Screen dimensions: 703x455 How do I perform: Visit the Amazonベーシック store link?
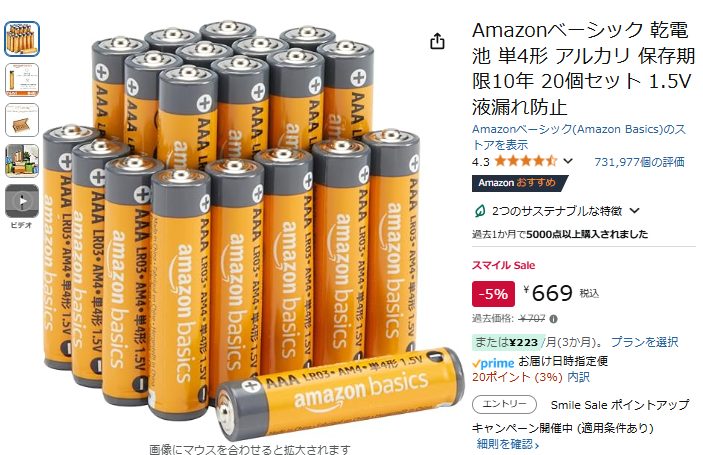pos(579,137)
